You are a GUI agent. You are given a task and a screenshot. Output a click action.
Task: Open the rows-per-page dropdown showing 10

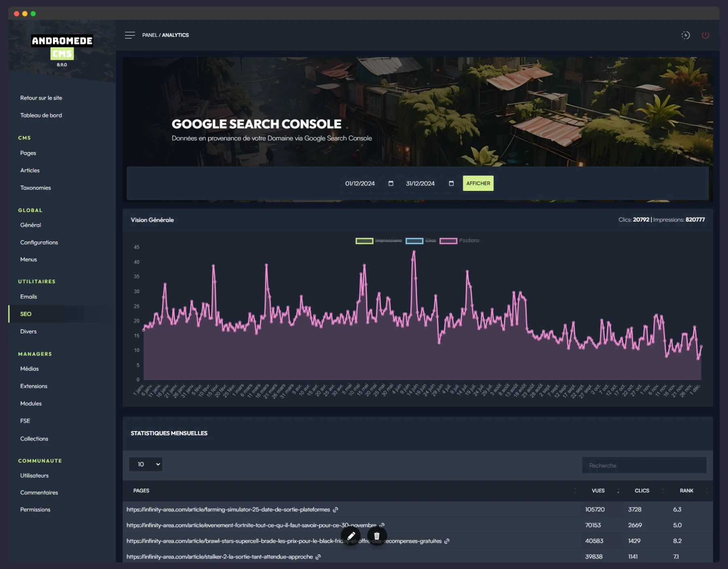point(146,464)
